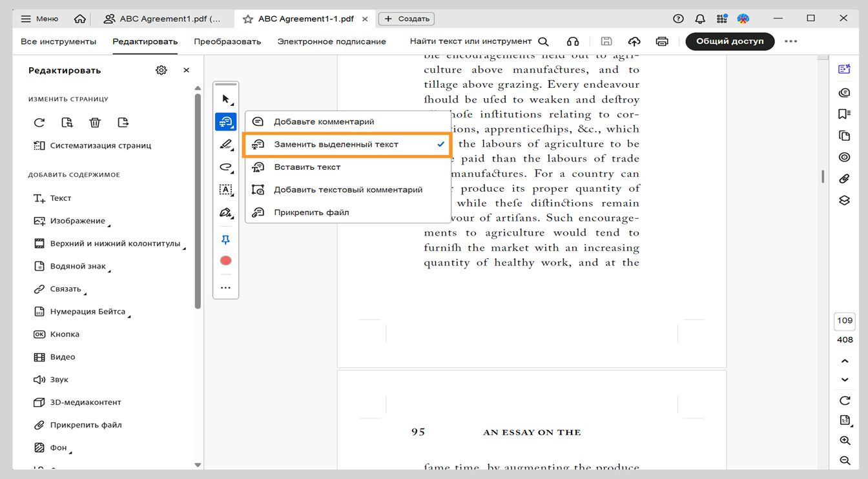Open quick toolbar ellipsis menu
868x479 pixels.
[225, 288]
